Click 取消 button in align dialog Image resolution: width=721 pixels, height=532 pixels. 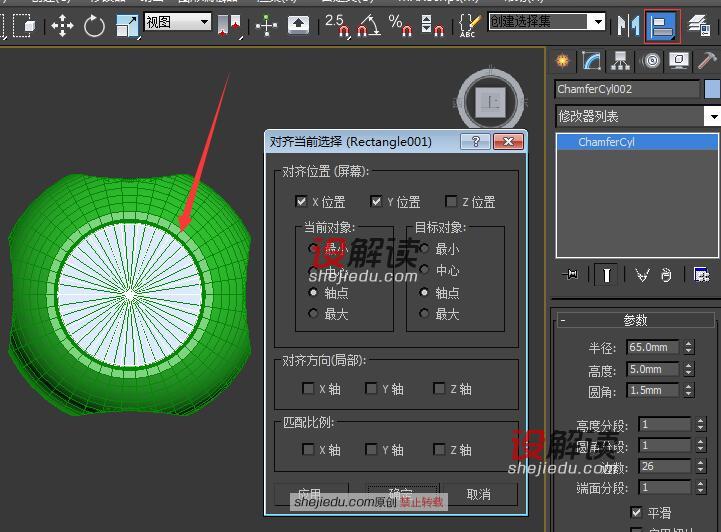click(479, 494)
